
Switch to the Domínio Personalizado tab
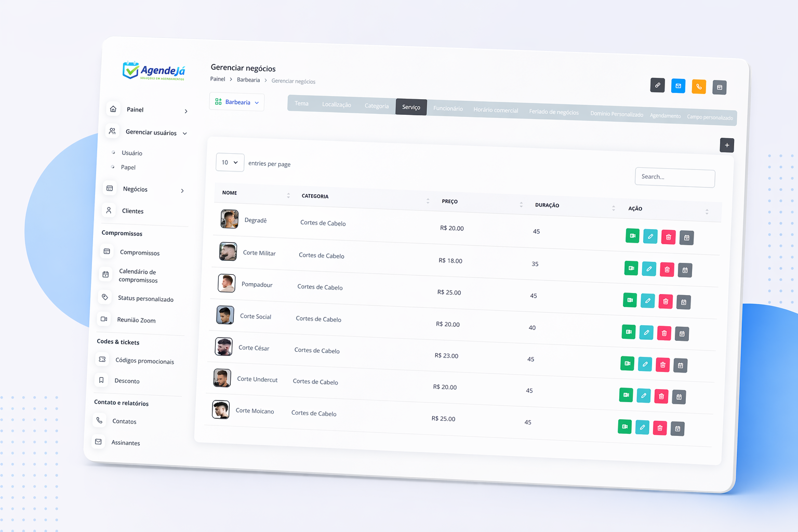pos(617,114)
